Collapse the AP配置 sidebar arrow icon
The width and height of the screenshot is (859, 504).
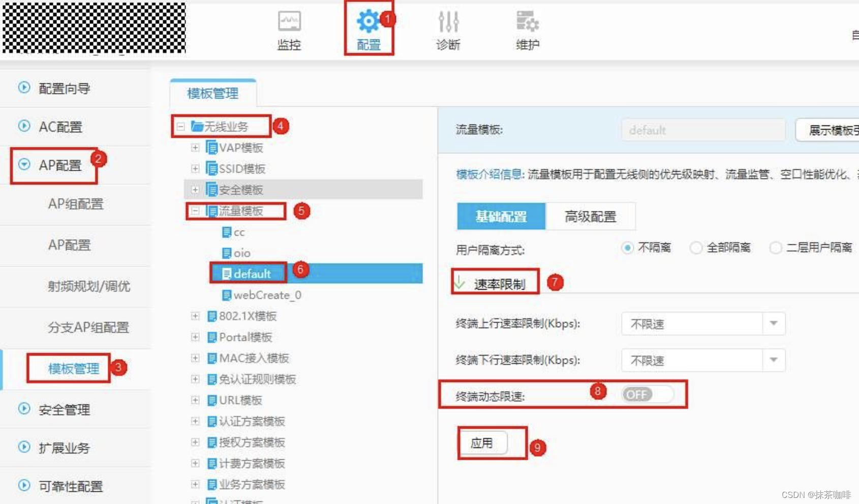[24, 164]
